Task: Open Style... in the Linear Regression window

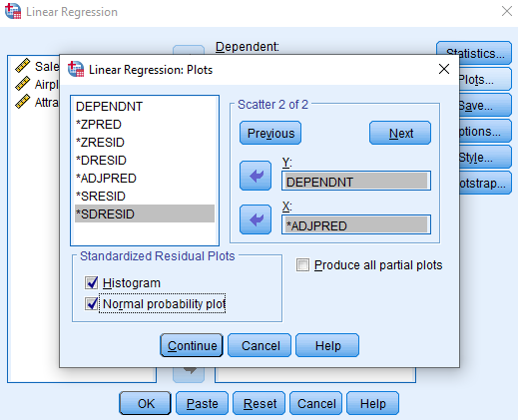Action: pyautogui.click(x=485, y=157)
